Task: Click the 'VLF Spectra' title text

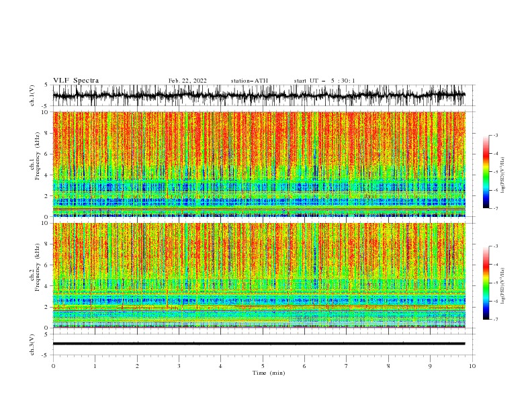Action: pyautogui.click(x=76, y=81)
